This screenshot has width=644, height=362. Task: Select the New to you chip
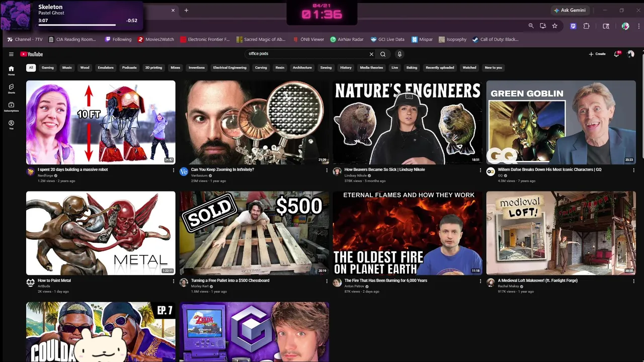493,67
